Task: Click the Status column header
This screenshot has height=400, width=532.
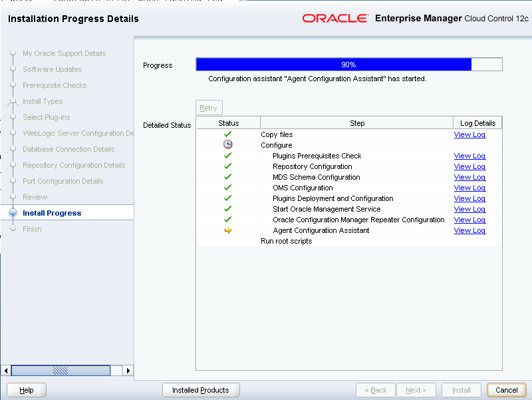Action: coord(228,123)
